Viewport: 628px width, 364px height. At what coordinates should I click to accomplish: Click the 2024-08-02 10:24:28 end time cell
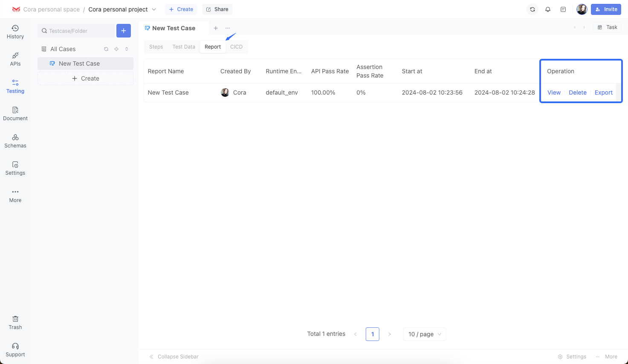(505, 92)
